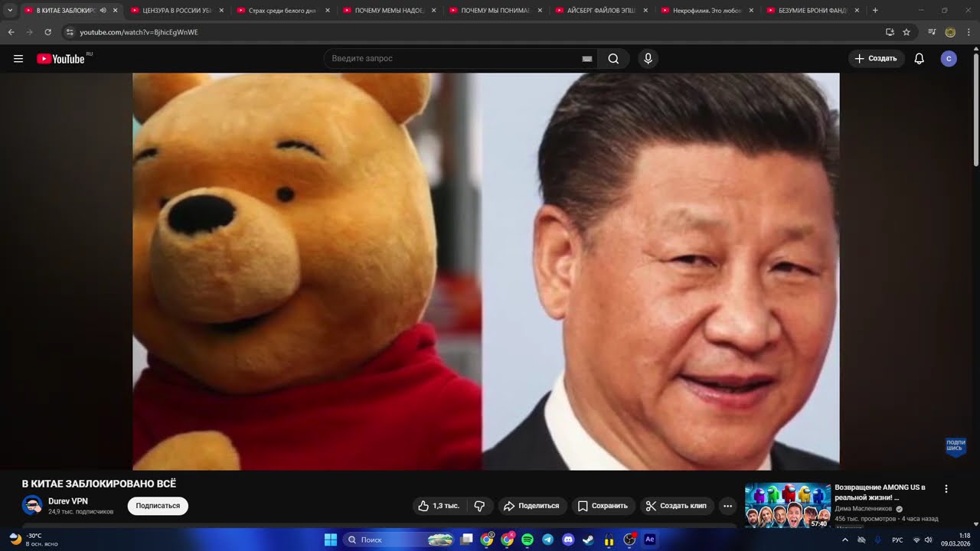Open the YouTube guide hamburger menu
The height and width of the screenshot is (551, 980).
tap(18, 59)
